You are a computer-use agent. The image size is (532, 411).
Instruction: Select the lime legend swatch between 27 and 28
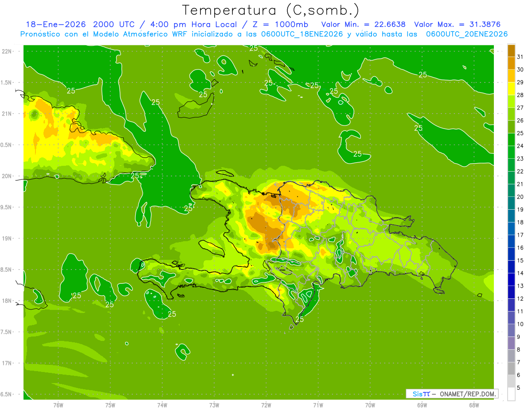click(x=511, y=102)
